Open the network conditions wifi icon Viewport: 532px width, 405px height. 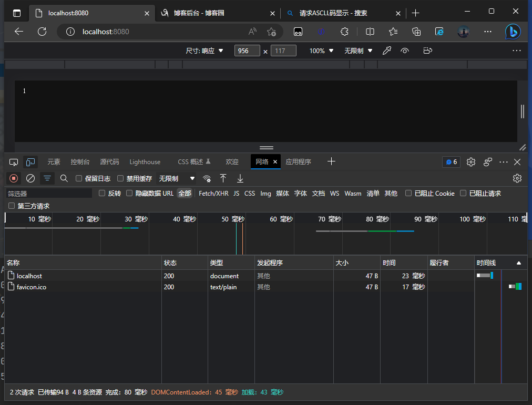click(x=207, y=178)
